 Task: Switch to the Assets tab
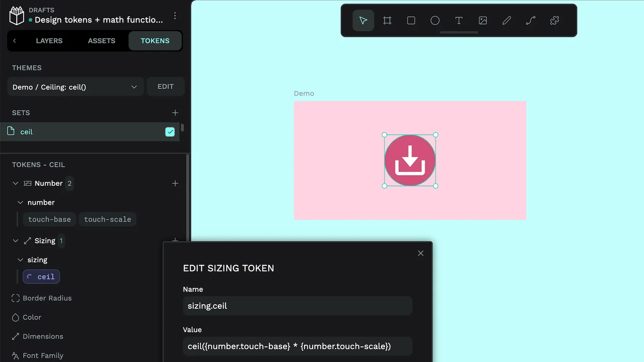[102, 41]
